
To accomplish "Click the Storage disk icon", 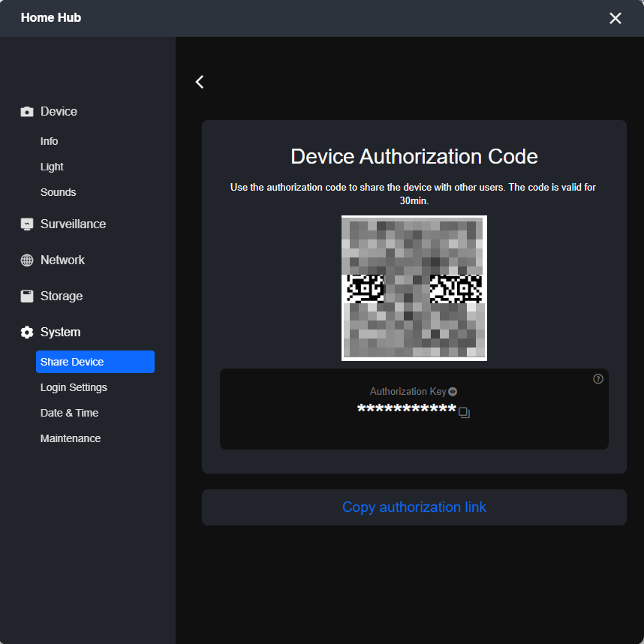I will 27,296.
